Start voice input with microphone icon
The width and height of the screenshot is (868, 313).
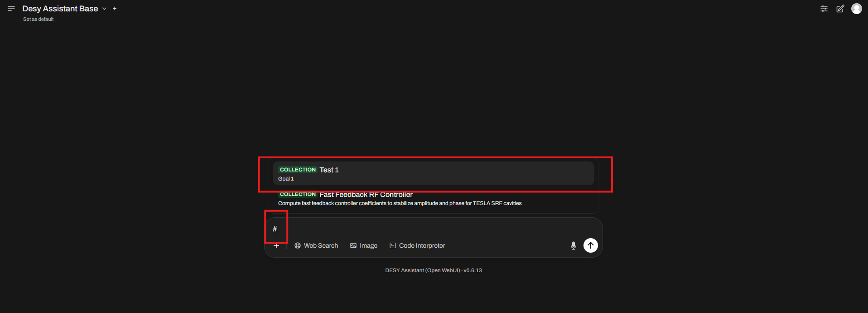(x=574, y=245)
